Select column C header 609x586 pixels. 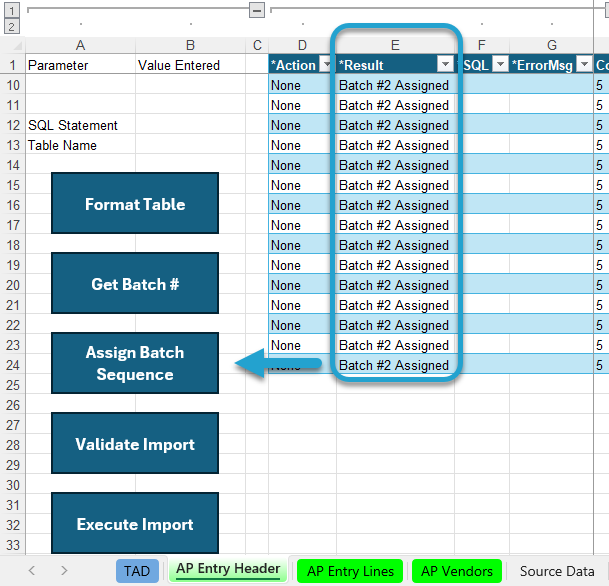(257, 45)
